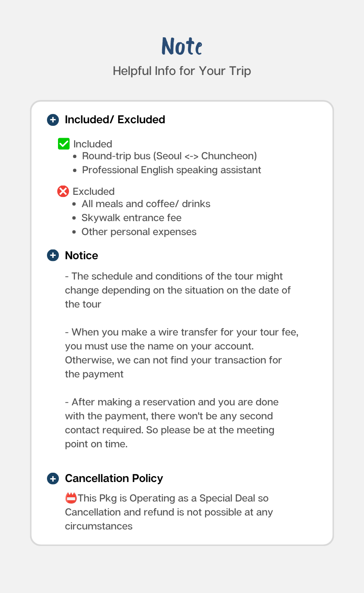The image size is (364, 593).
Task: Open the Cancellation Policy heading
Action: [x=114, y=479]
